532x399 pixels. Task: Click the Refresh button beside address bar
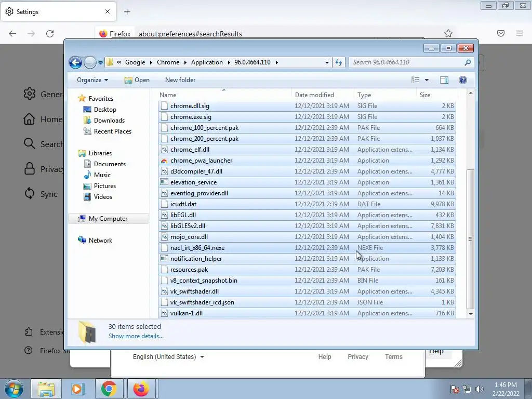(x=339, y=62)
